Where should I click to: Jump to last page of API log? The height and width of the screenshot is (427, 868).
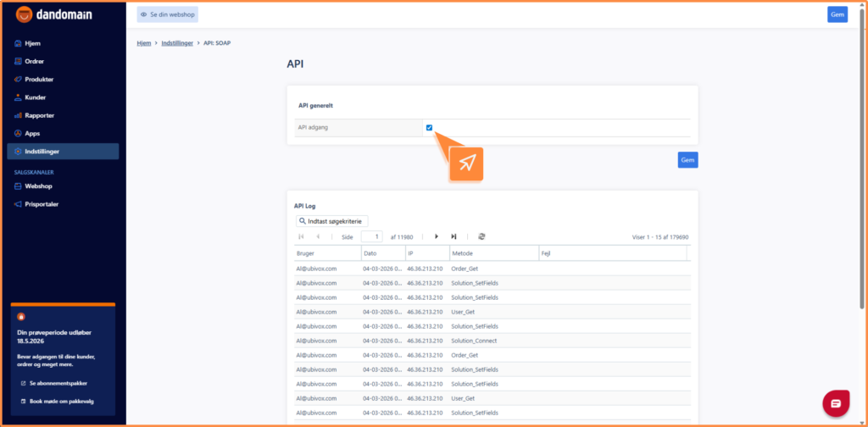[454, 237]
